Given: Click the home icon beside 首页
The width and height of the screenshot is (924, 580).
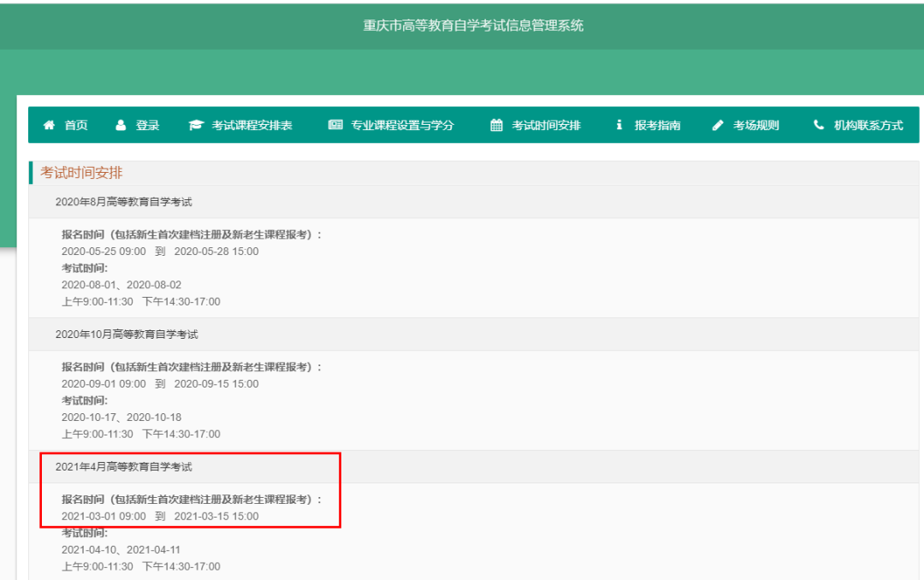Looking at the screenshot, I should click(x=49, y=124).
